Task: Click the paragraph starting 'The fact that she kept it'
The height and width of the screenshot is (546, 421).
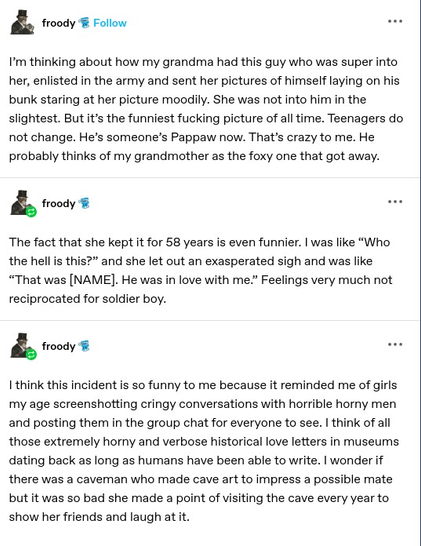Action: 201,271
